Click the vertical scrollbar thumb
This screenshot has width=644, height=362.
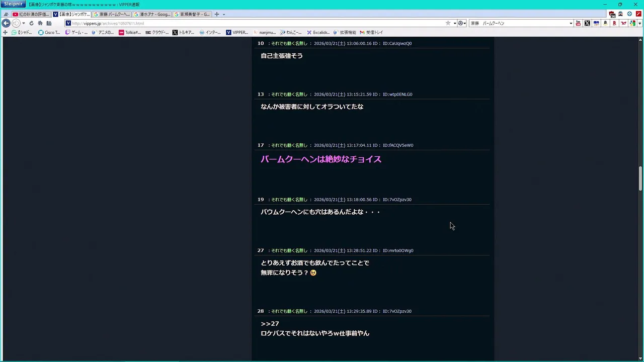pos(640,178)
